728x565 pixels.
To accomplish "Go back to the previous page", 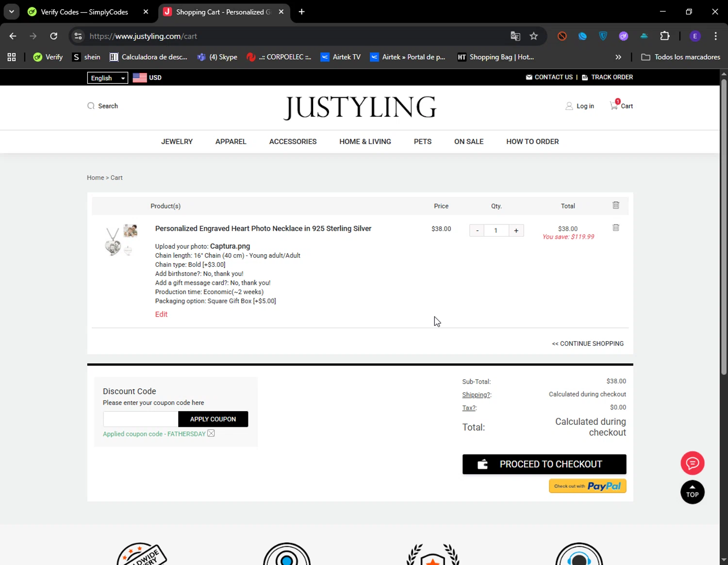I will tap(13, 36).
